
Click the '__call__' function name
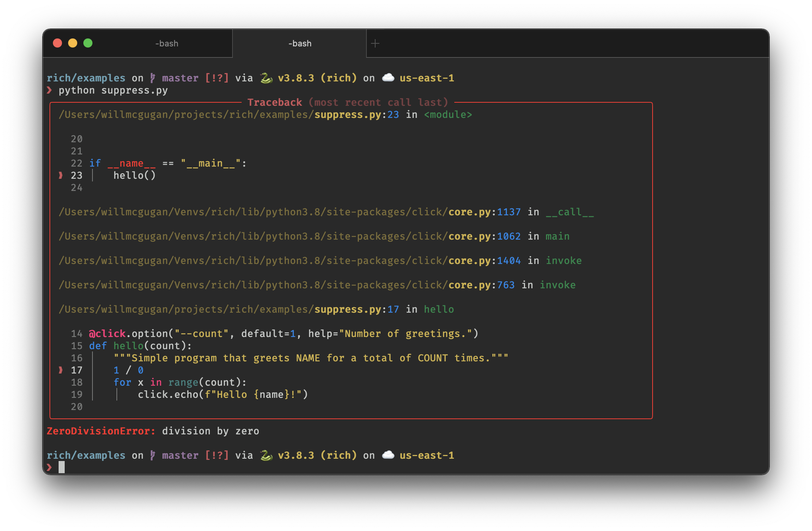(570, 212)
